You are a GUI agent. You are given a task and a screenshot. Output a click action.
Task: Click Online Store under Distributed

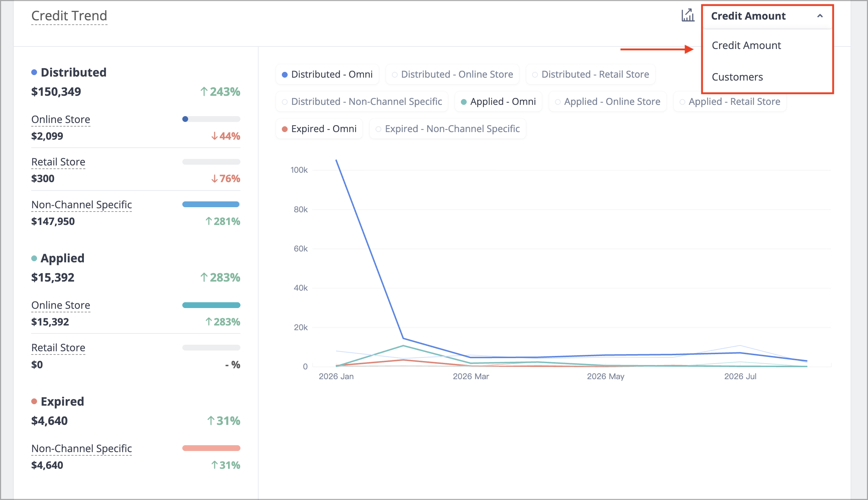click(x=61, y=119)
